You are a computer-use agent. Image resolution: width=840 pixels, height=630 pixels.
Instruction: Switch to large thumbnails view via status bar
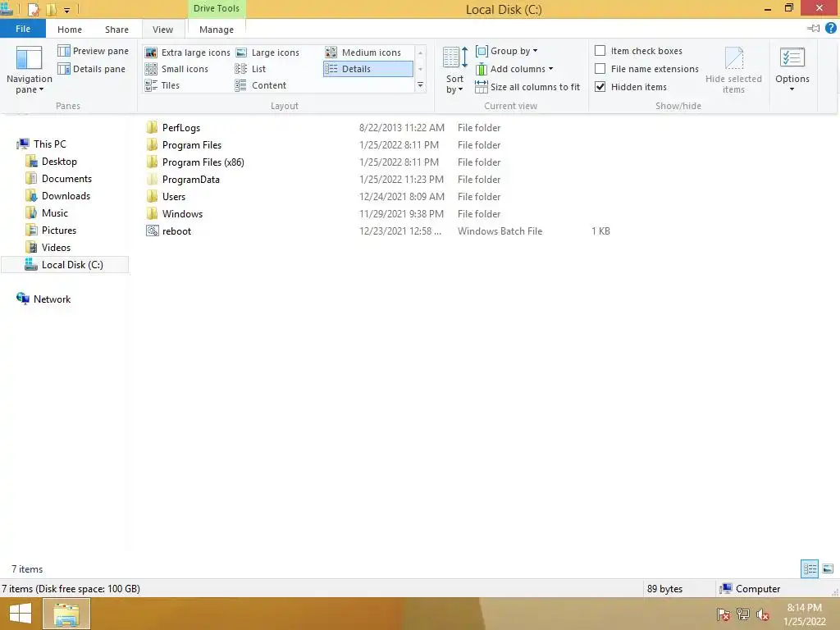coord(828,568)
